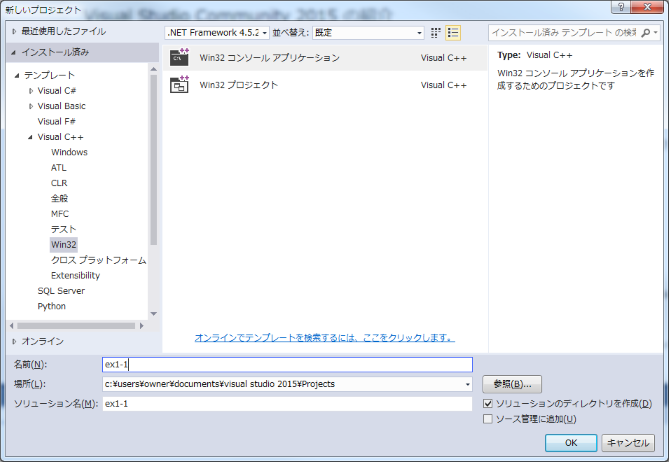Click tree horizontal scrollbar left arrow
Image resolution: width=669 pixels, height=462 pixels.
(12, 326)
